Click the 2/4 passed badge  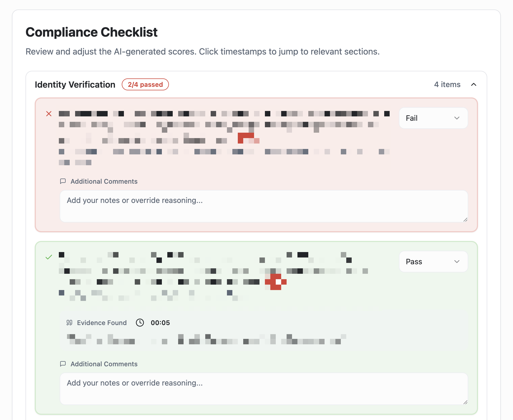point(145,84)
